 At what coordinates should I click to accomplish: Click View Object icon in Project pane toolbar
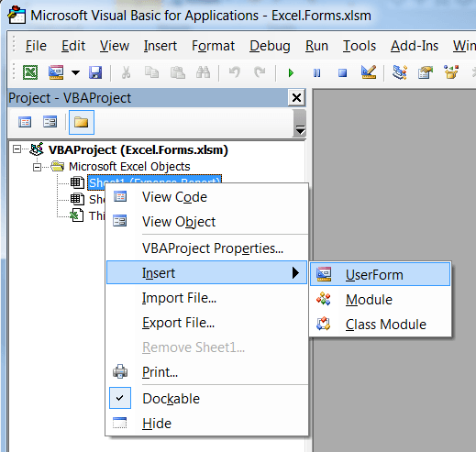coord(50,122)
